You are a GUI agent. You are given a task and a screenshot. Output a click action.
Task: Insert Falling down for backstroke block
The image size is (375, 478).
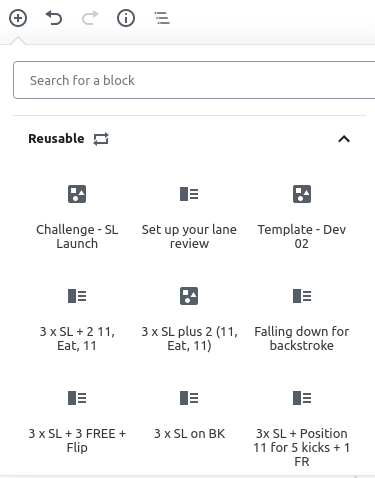(x=302, y=319)
